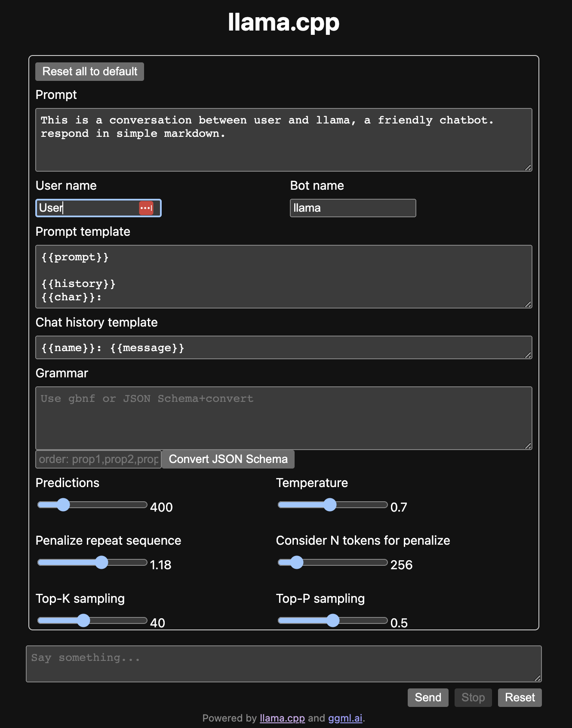This screenshot has width=572, height=728.
Task: Click the Top-P sampling label
Action: pyautogui.click(x=320, y=598)
